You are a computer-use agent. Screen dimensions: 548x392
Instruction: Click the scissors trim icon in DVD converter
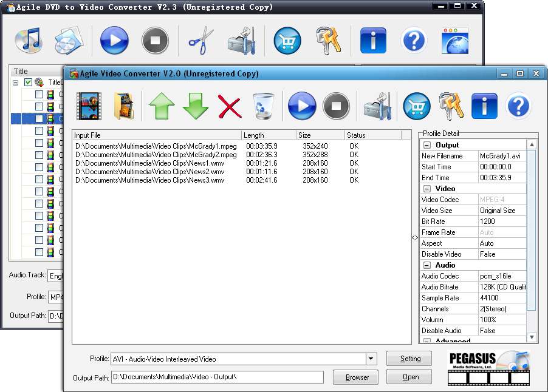tap(201, 41)
